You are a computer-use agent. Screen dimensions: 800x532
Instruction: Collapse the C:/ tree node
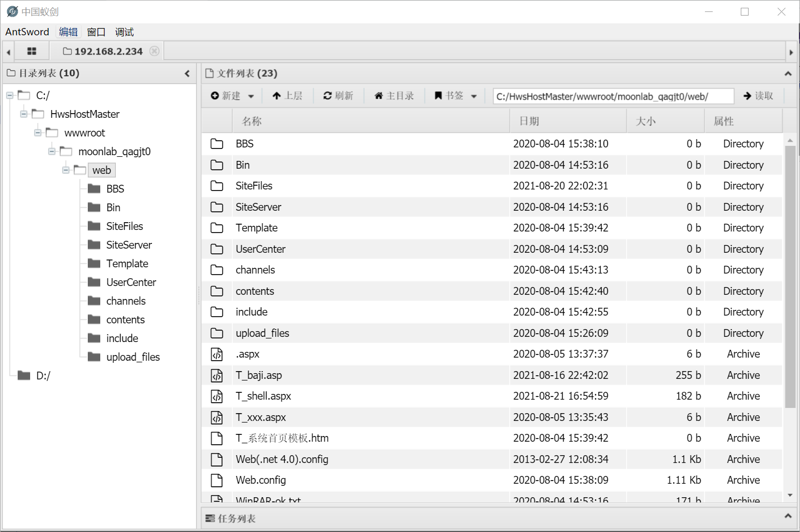[x=10, y=96]
